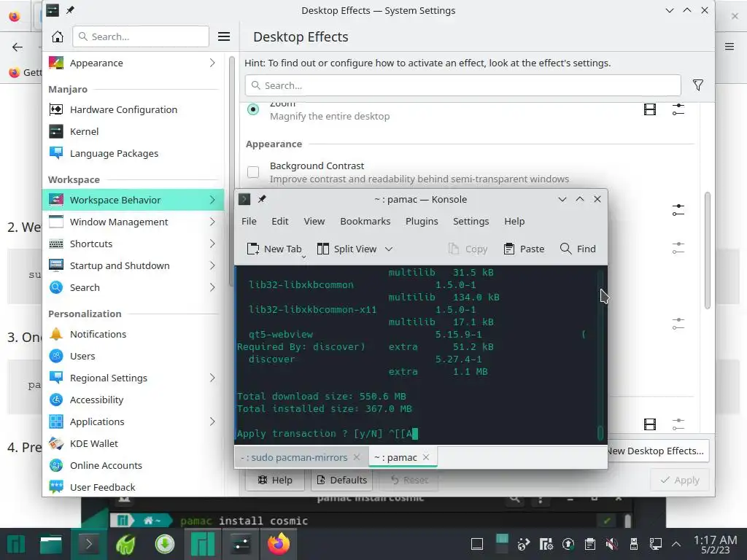
Task: Expand the Regional Settings chevron
Action: [x=212, y=378]
